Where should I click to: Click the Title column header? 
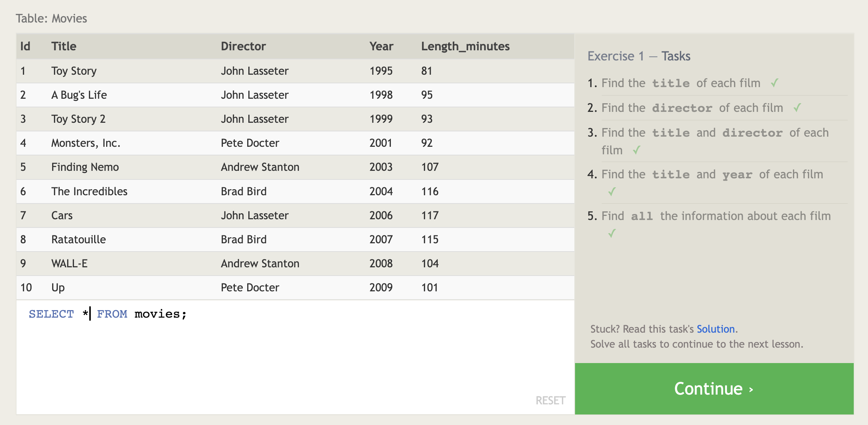click(64, 46)
